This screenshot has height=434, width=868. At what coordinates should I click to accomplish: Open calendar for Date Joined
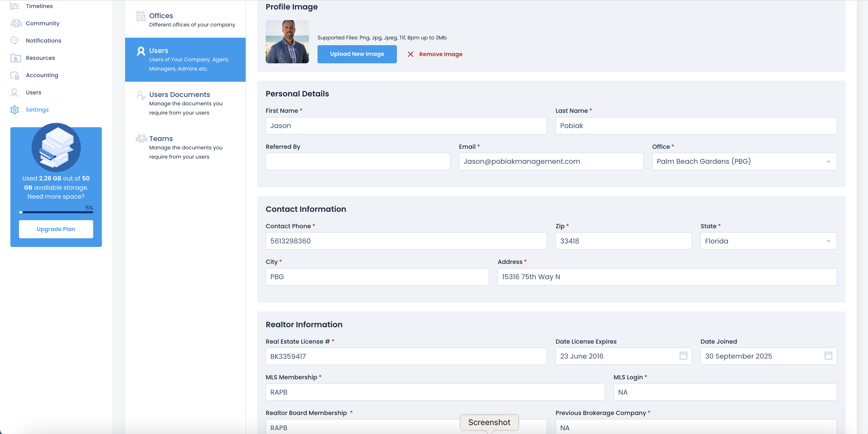point(828,355)
